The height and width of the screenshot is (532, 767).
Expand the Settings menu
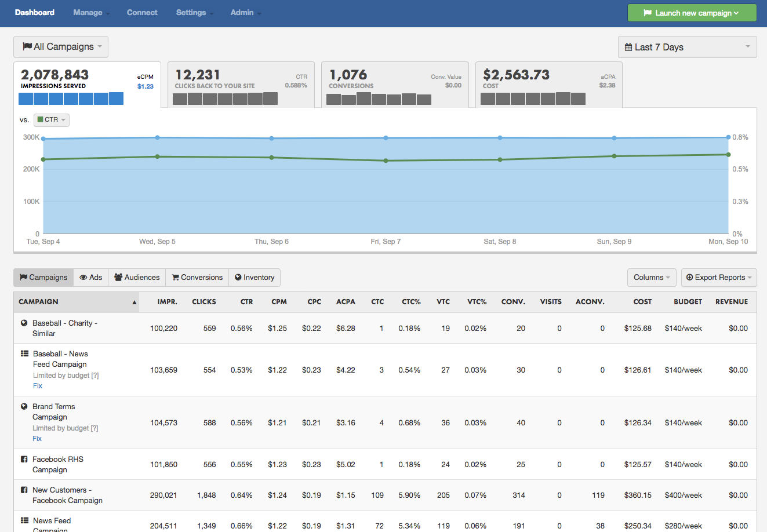point(194,13)
